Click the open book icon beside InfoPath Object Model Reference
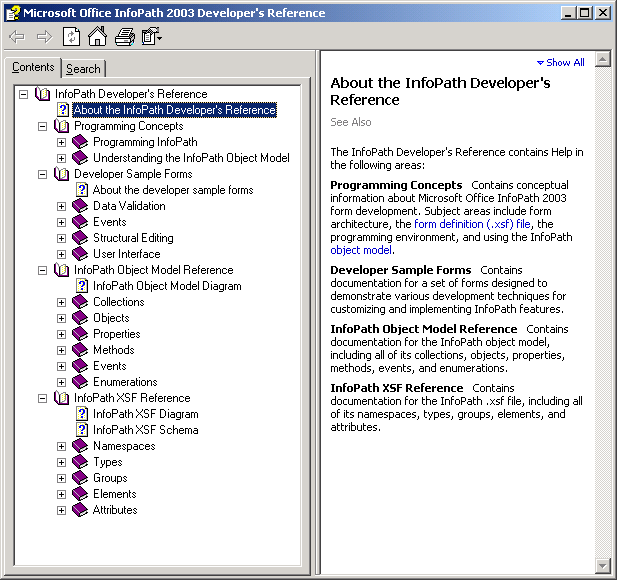The image size is (617, 580). (x=61, y=270)
